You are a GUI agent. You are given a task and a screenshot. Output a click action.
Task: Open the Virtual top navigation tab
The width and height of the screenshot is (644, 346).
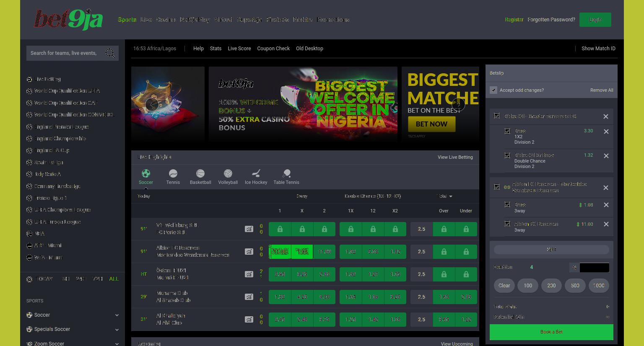[x=223, y=20]
